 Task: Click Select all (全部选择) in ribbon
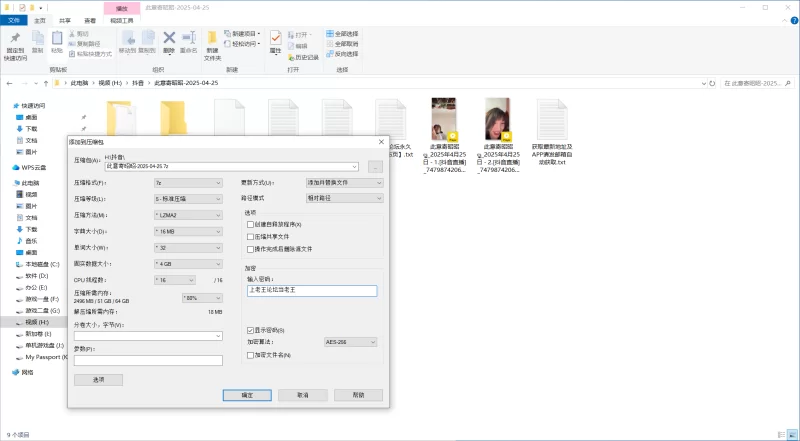pos(342,34)
